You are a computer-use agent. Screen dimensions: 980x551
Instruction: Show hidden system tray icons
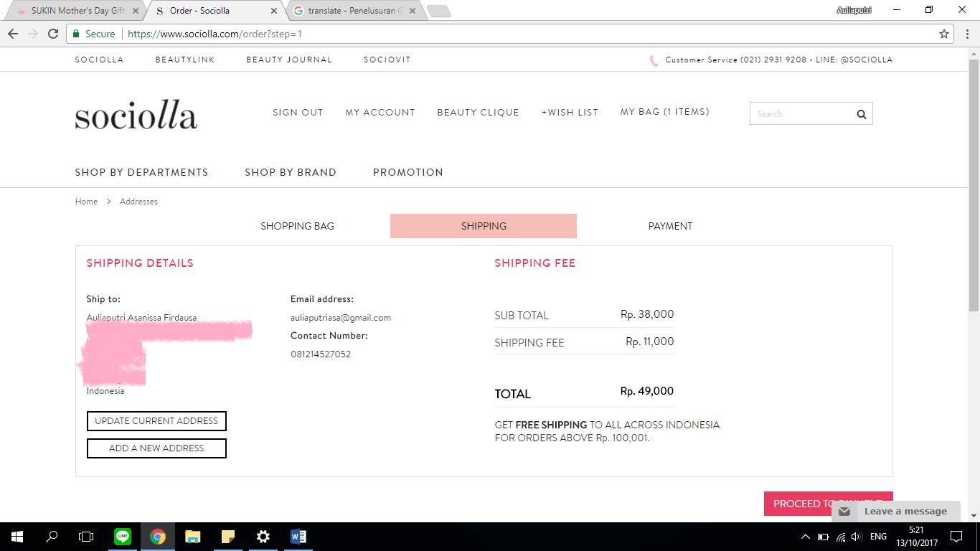[805, 537]
